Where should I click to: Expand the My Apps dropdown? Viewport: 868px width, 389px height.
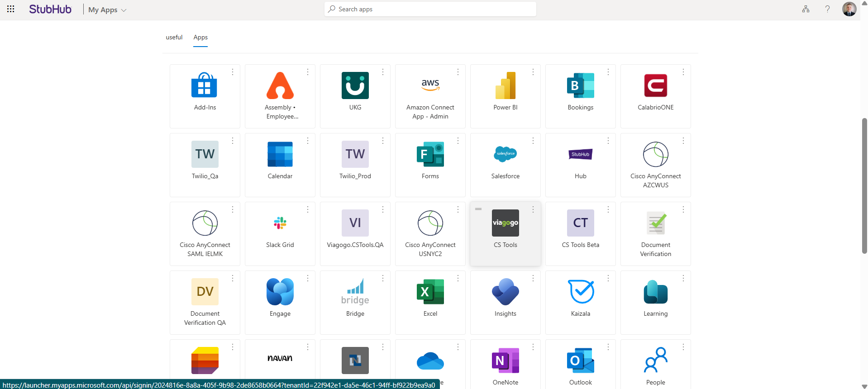(107, 10)
